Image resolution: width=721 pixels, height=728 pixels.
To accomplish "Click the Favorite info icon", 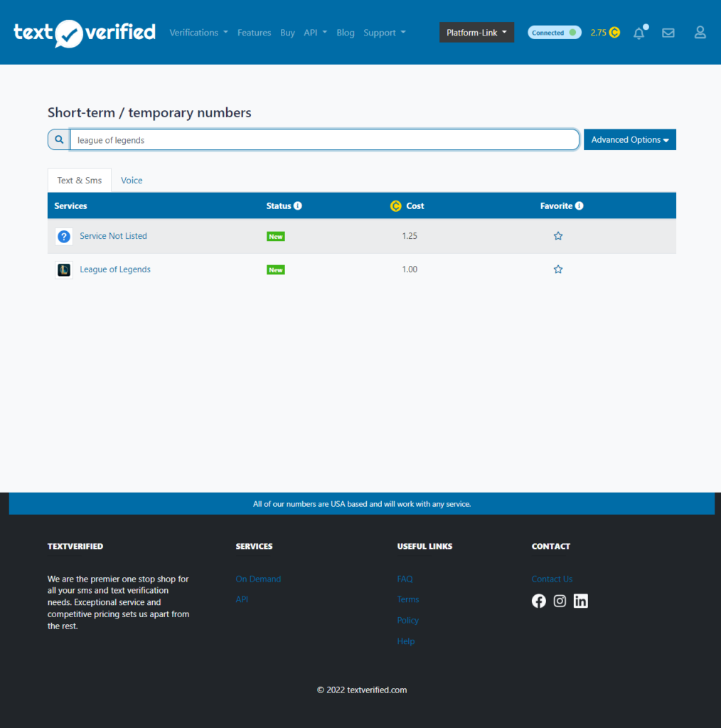I will (x=579, y=205).
